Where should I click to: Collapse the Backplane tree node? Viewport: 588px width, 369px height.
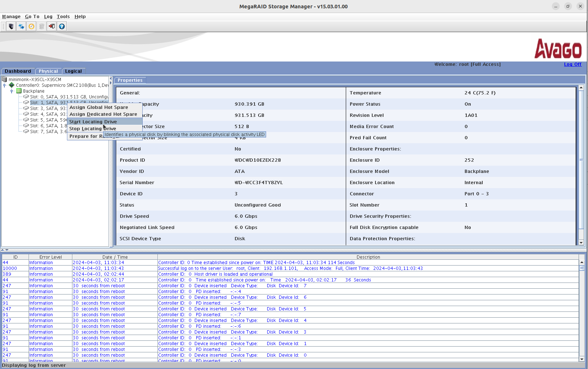coord(12,91)
